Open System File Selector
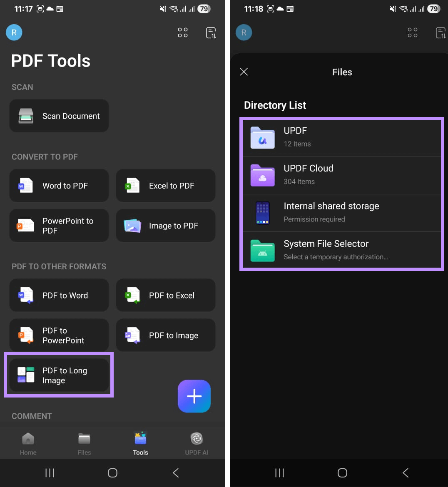 pyautogui.click(x=342, y=250)
